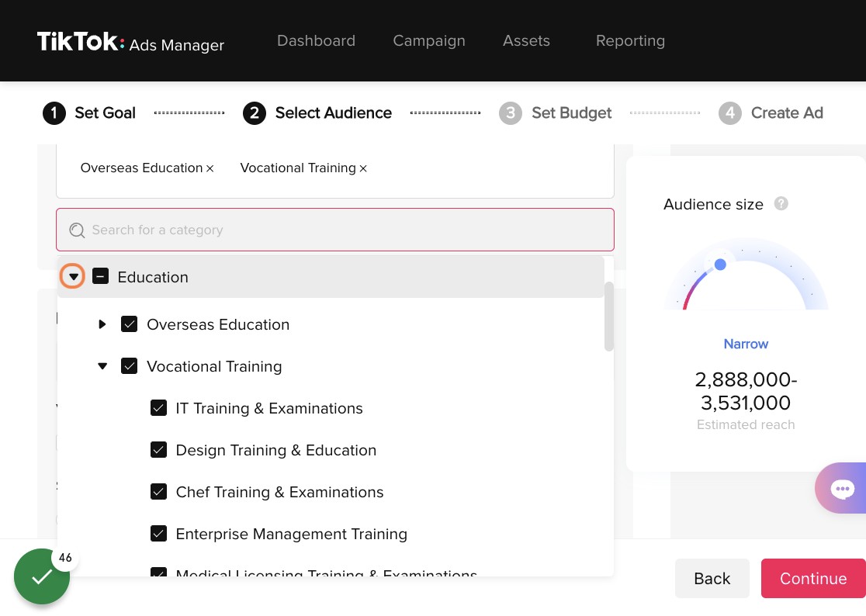866x616 pixels.
Task: Click the Enterprise Management Training label
Action: pos(292,534)
